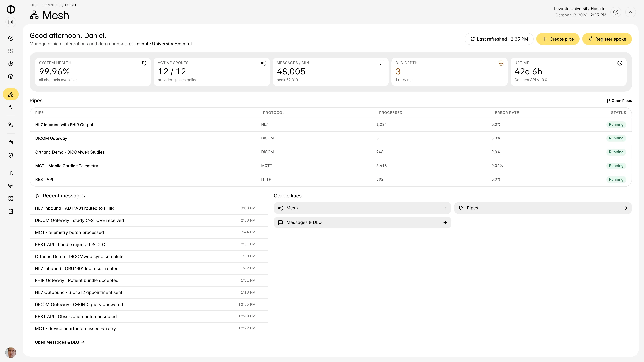Open the Pipes capability card
Image resolution: width=644 pixels, height=362 pixels.
point(543,208)
